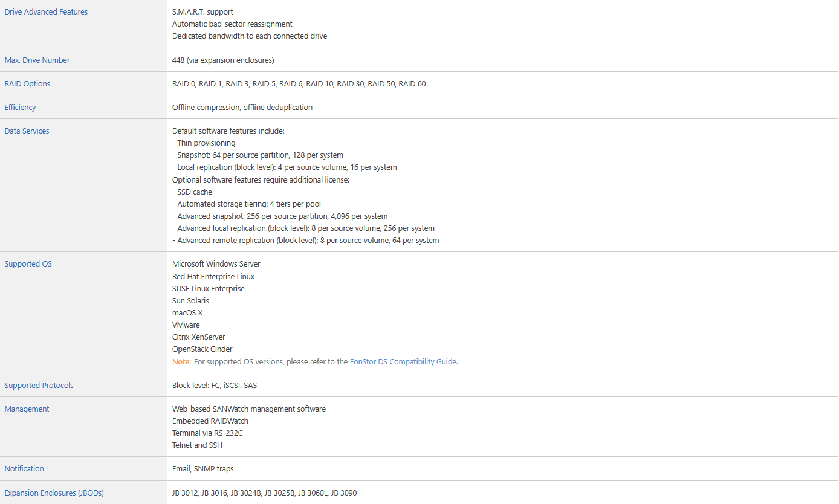
Task: Select the Supported OS label
Action: [28, 264]
